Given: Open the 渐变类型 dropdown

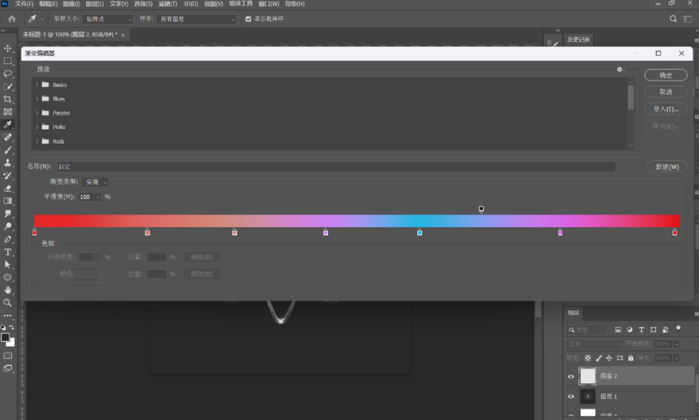Looking at the screenshot, I should pyautogui.click(x=96, y=182).
